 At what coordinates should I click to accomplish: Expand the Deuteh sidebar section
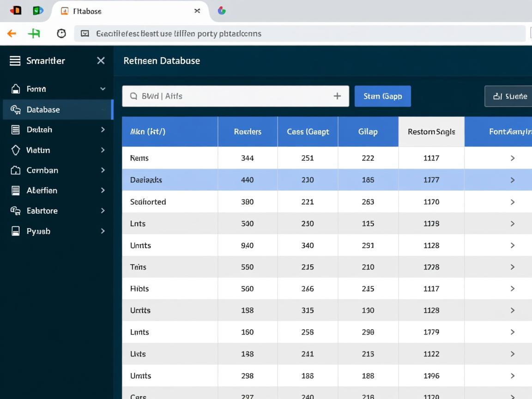(103, 130)
